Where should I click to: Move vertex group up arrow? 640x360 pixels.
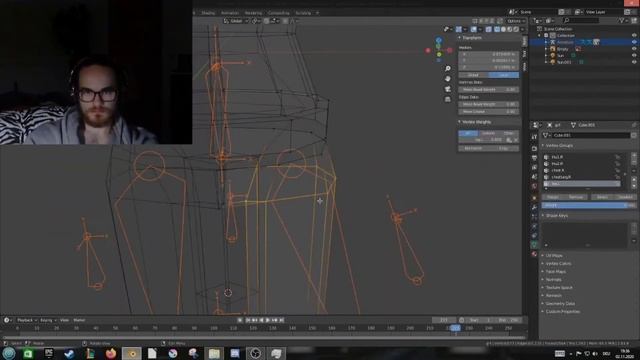(x=634, y=179)
